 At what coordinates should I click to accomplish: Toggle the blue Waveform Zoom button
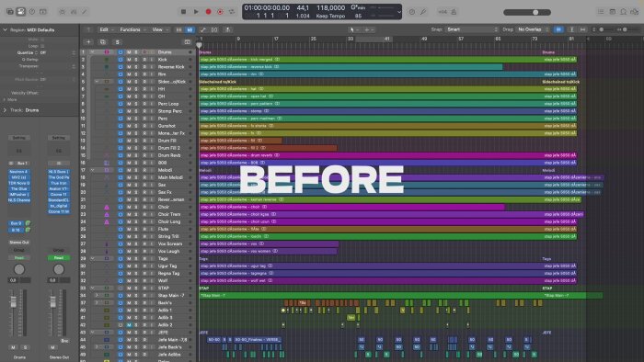point(558,29)
